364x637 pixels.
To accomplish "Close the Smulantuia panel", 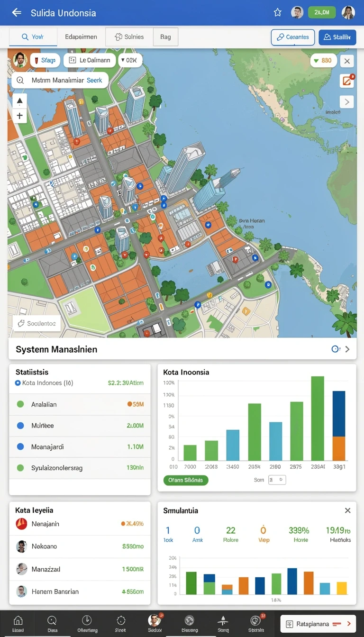I will click(347, 510).
